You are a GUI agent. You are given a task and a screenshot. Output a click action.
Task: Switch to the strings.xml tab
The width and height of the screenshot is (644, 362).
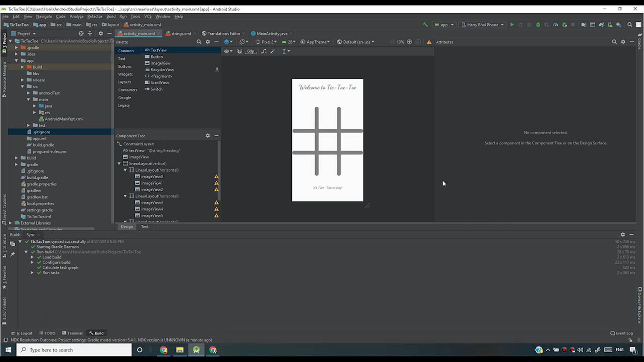coord(181,34)
